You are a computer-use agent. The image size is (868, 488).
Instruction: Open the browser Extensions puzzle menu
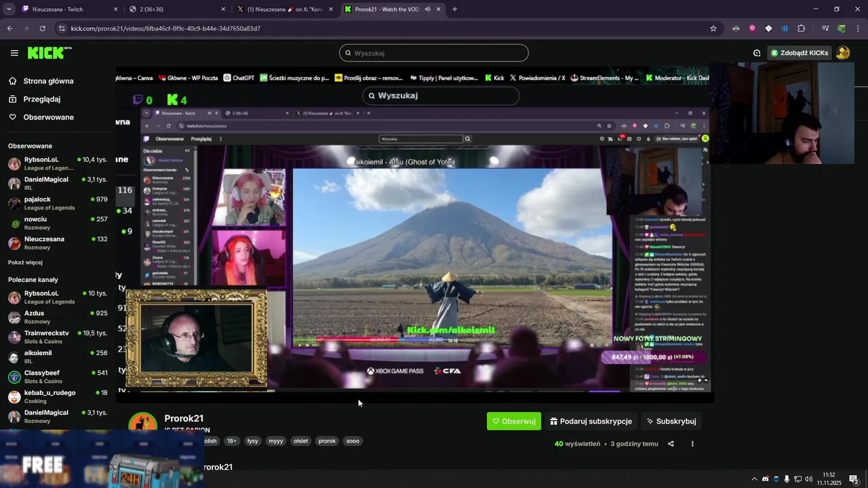tap(802, 28)
